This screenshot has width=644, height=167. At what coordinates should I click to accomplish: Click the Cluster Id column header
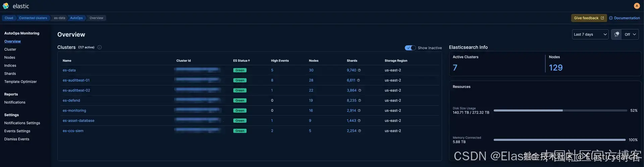pos(183,61)
